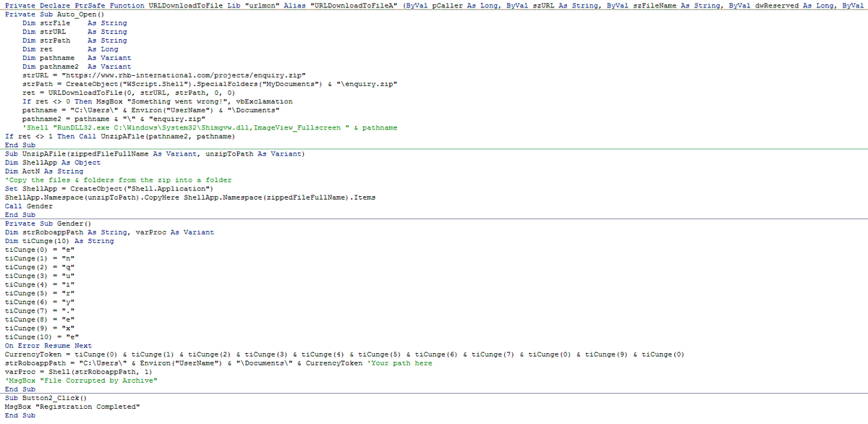This screenshot has height=424, width=868.
Task: Click the MsgBox "Registration Completed" line
Action: pyautogui.click(x=72, y=407)
